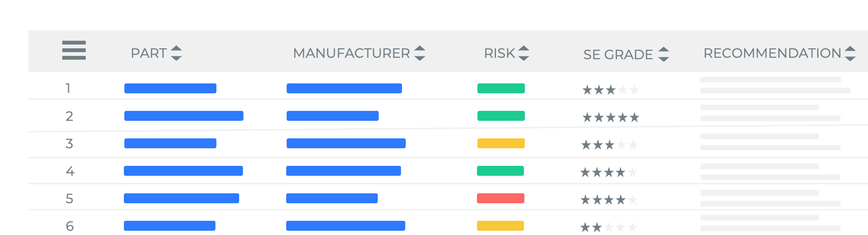The width and height of the screenshot is (868, 235).
Task: Open the hamburger menu icon in table header
Action: tap(74, 50)
